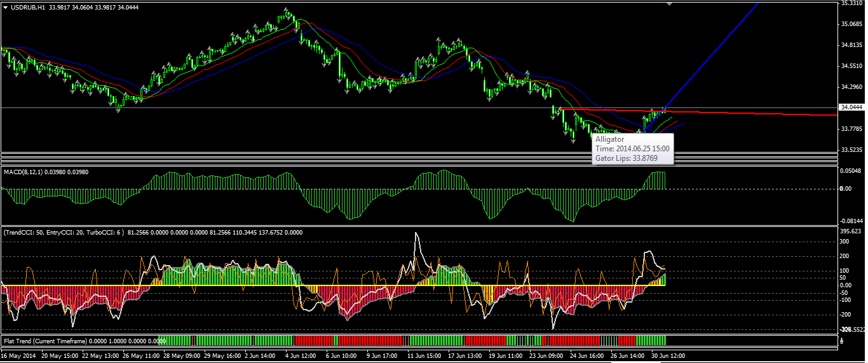The image size is (868, 363).
Task: Click time axis label 29 May 16:00
Action: tap(224, 356)
